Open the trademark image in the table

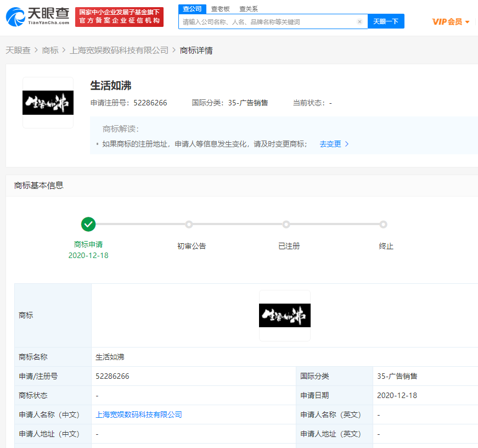tap(285, 315)
